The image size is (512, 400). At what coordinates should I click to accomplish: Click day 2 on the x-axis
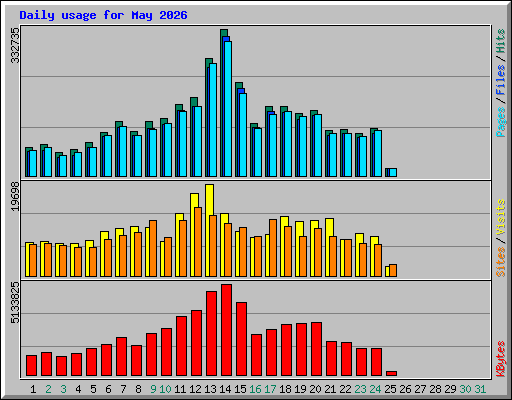(48, 389)
